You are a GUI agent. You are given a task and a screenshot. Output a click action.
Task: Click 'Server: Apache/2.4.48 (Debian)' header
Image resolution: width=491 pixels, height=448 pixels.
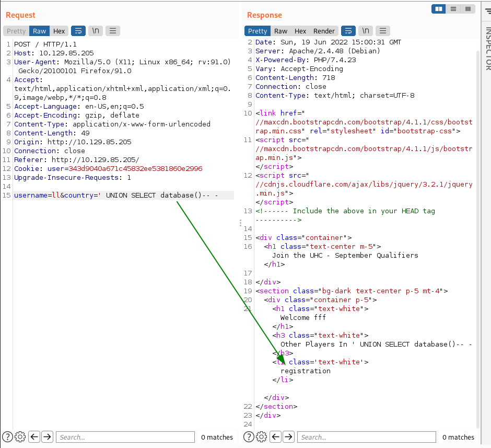point(318,51)
